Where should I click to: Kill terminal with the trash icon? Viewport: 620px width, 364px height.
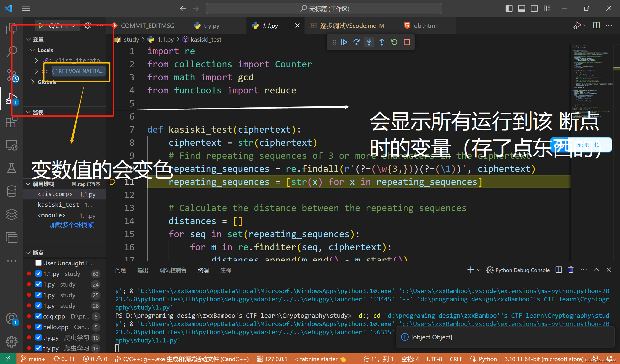point(571,270)
